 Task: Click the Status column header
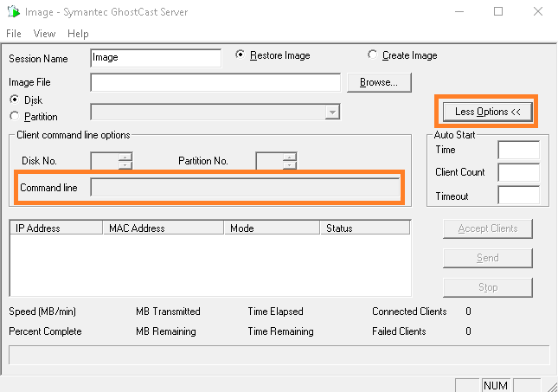[365, 228]
